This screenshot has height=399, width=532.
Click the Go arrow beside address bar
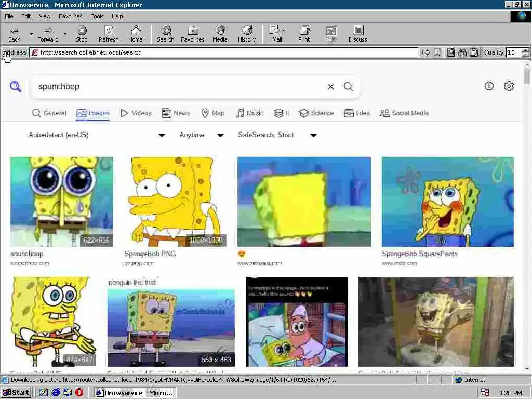(426, 52)
